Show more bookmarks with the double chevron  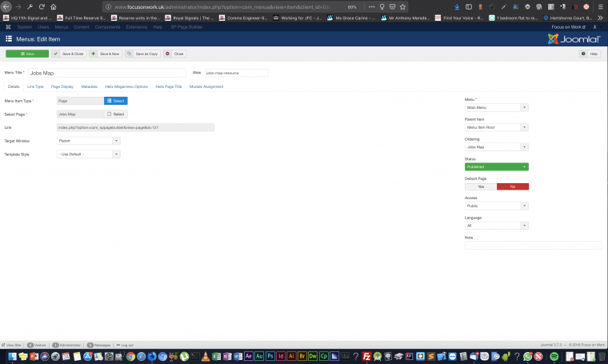point(600,18)
